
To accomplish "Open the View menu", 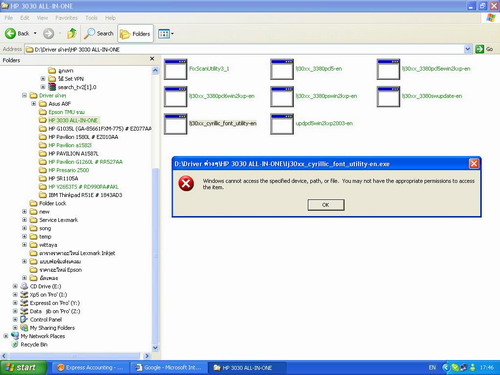I will (x=42, y=18).
